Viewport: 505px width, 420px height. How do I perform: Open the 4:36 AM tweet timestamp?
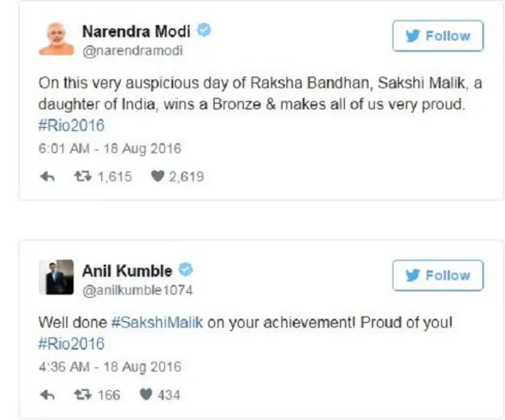[x=110, y=366]
